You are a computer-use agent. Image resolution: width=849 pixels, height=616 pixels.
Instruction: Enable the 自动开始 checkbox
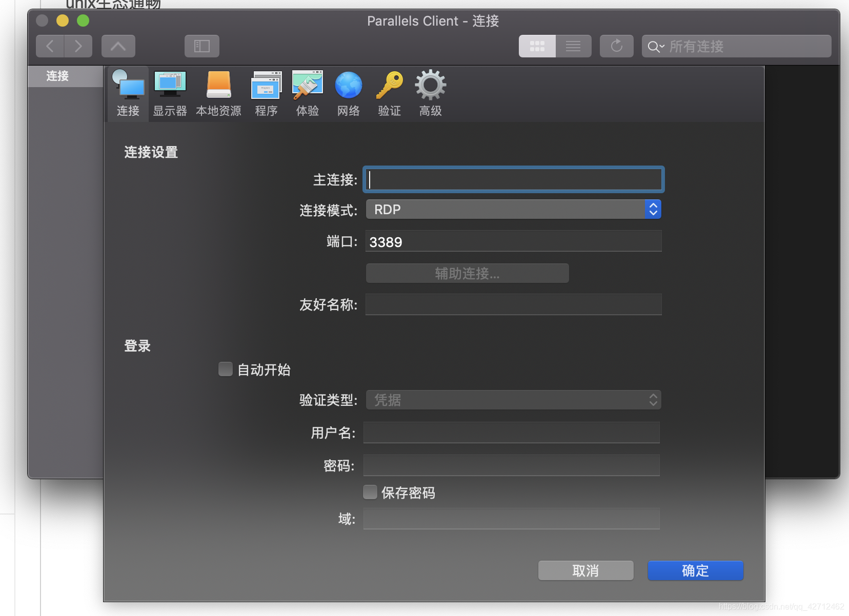click(226, 369)
